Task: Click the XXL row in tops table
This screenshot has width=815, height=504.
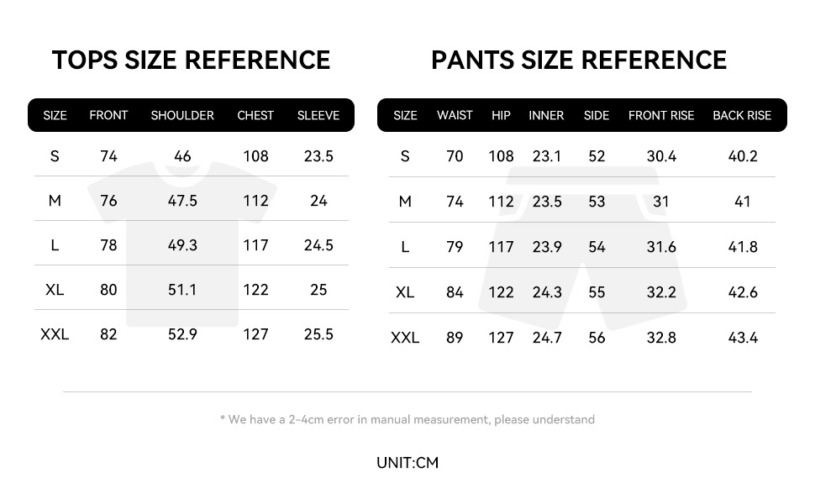Action: (x=55, y=334)
